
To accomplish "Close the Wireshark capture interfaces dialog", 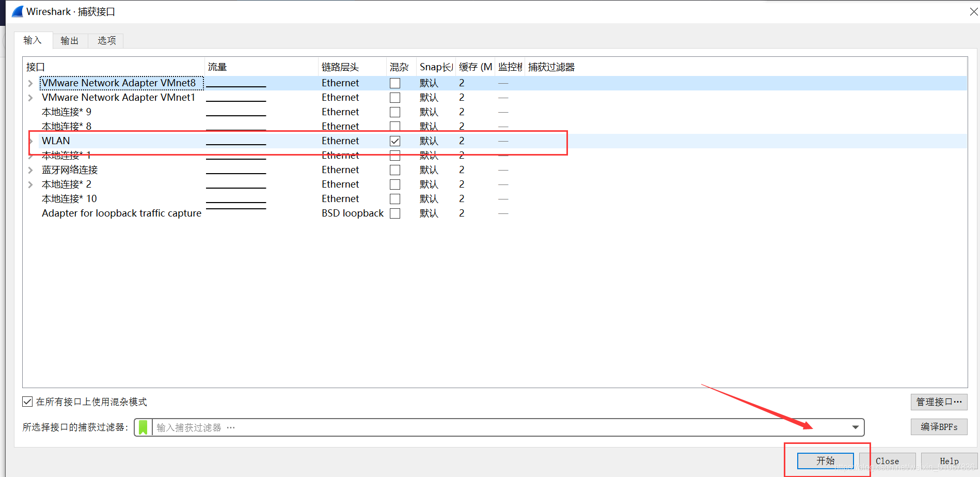I will (x=973, y=11).
